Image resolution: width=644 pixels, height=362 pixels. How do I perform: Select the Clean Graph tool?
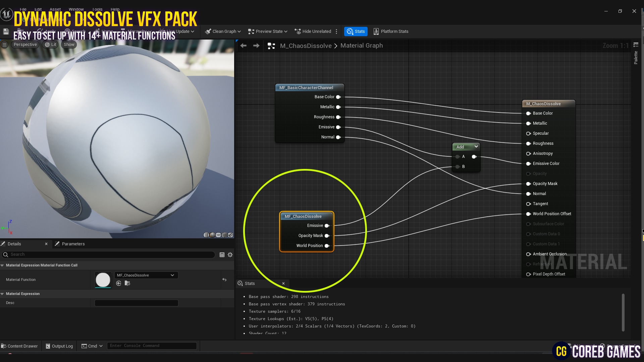[x=222, y=31]
